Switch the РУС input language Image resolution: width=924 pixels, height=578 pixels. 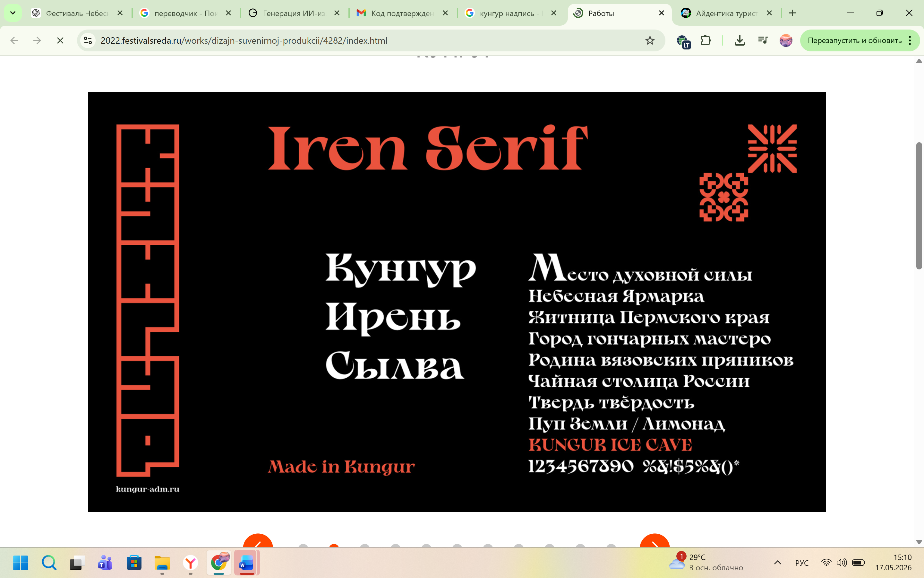coord(802,563)
